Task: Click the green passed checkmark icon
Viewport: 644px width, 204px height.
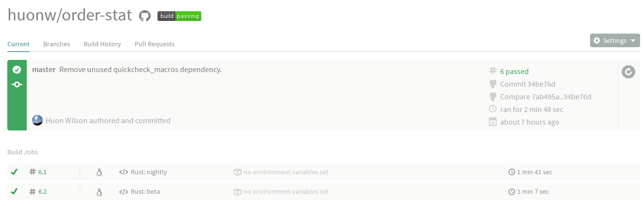Action: click(17, 70)
